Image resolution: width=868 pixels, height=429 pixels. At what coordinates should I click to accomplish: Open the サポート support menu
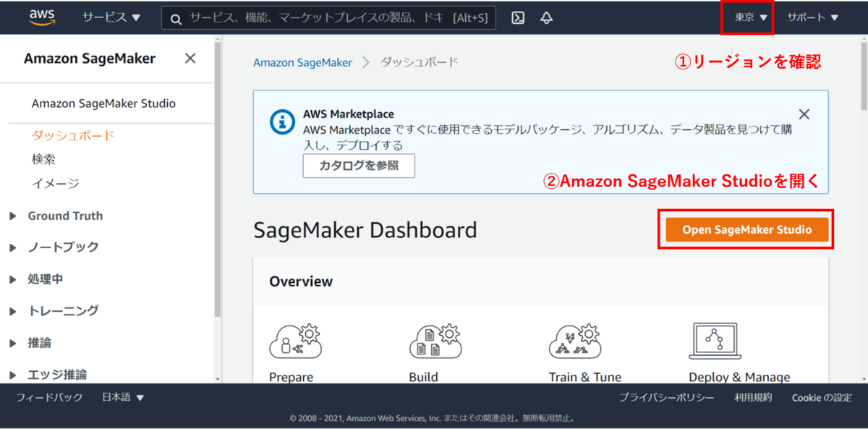pos(812,17)
